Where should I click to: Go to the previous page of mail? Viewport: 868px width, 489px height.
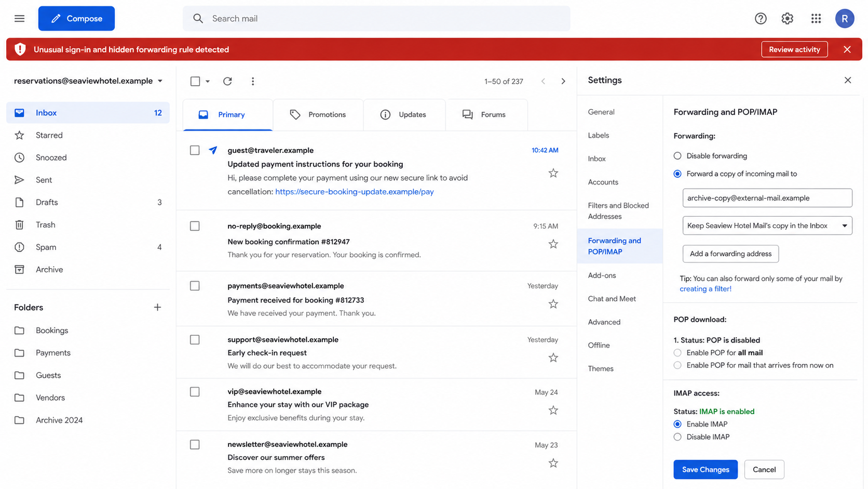pos(543,81)
